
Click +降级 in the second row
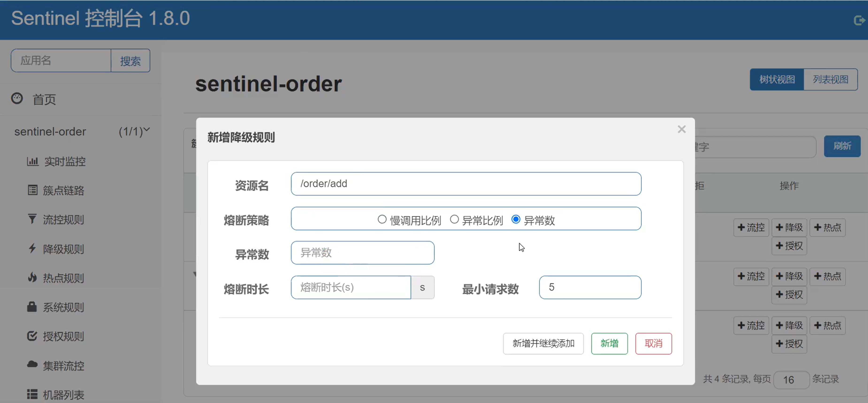[789, 276]
